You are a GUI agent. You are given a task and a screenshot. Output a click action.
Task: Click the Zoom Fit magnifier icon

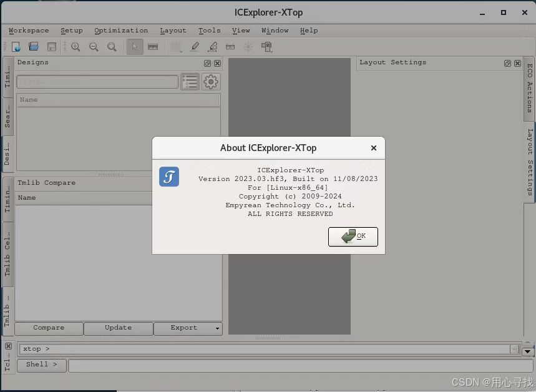(112, 47)
